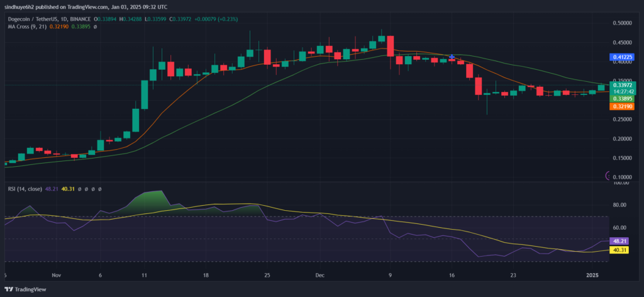The image size is (644, 297).
Task: Click yellow 40.31 tag on RSI axis
Action: point(619,250)
